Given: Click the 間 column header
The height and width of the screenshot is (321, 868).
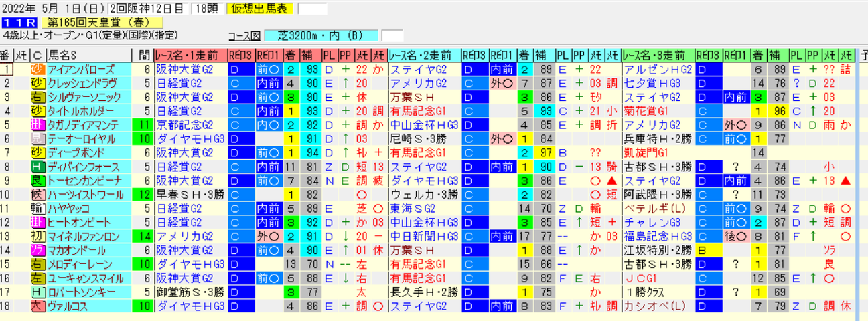Looking at the screenshot, I should (x=145, y=56).
